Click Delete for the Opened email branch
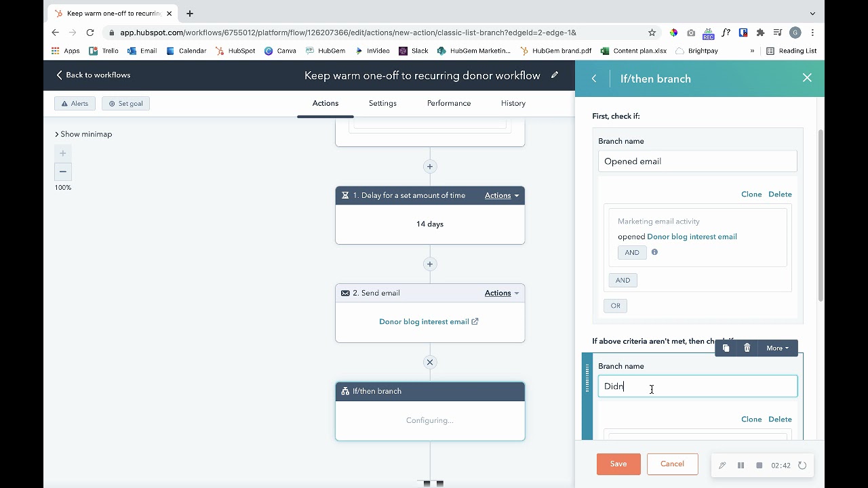The image size is (868, 488). (x=780, y=194)
